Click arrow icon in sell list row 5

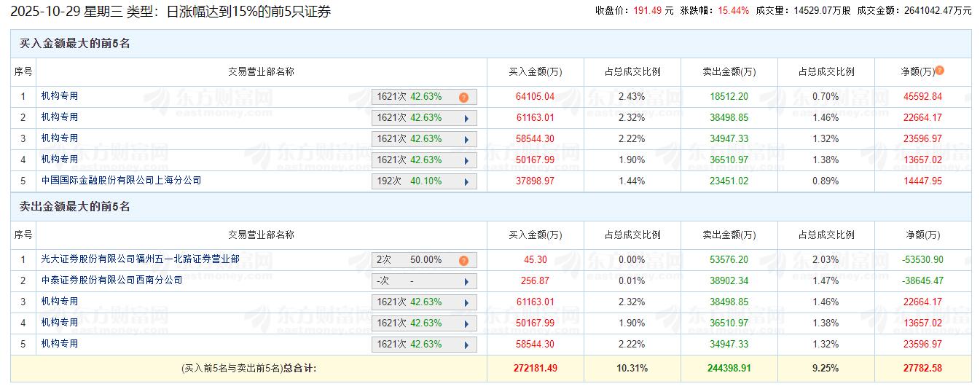click(x=464, y=345)
